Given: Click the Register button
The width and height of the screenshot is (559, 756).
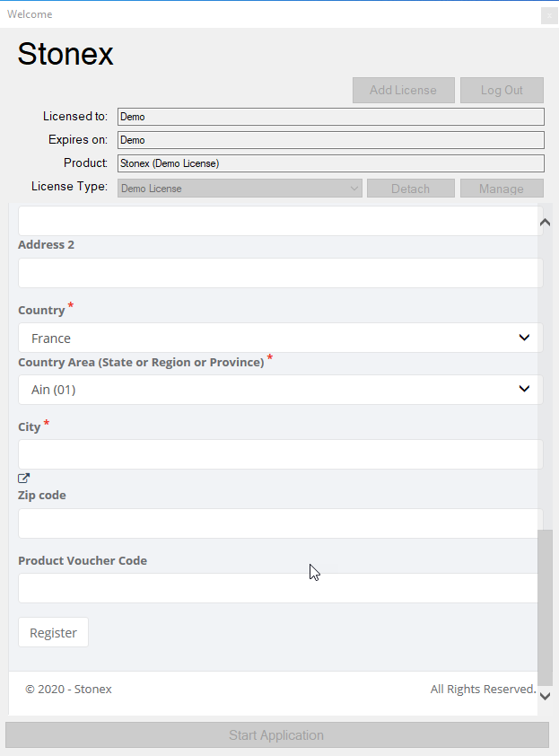Looking at the screenshot, I should pyautogui.click(x=54, y=633).
